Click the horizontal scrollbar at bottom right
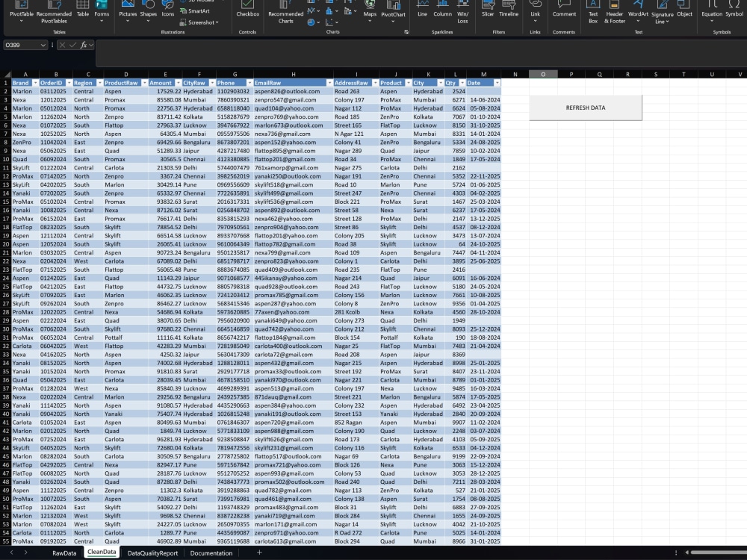 point(719,553)
